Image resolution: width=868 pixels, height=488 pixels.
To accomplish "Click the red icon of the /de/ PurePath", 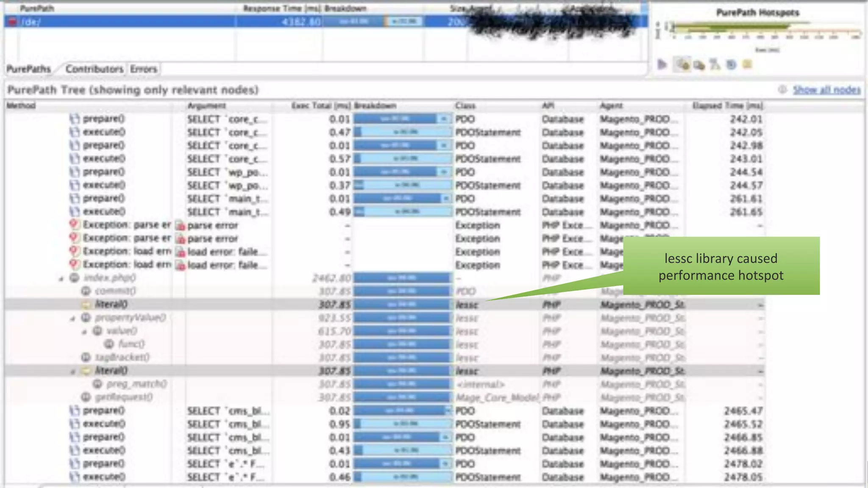I will pos(12,22).
